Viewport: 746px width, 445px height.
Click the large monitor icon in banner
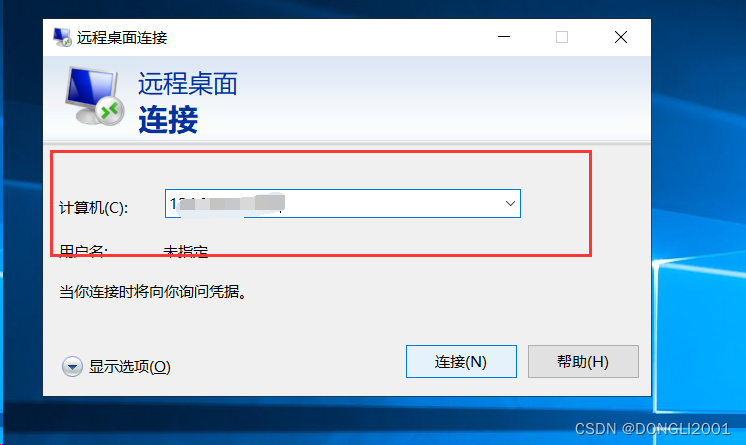pos(94,96)
